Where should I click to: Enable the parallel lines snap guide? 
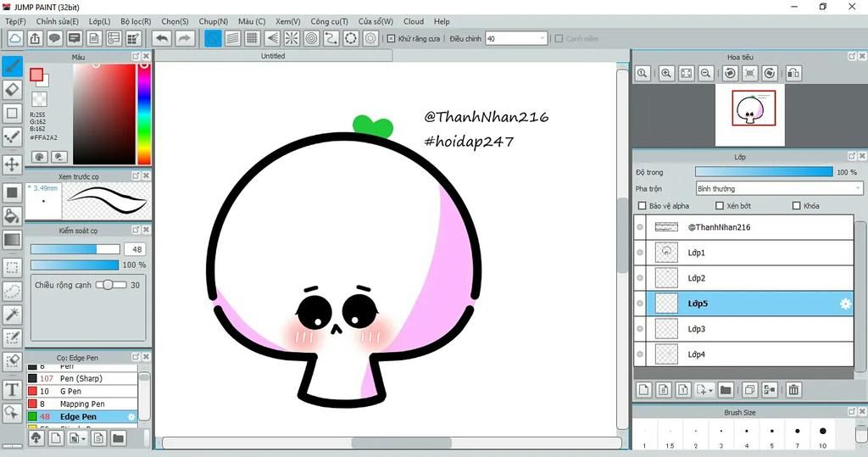[233, 38]
